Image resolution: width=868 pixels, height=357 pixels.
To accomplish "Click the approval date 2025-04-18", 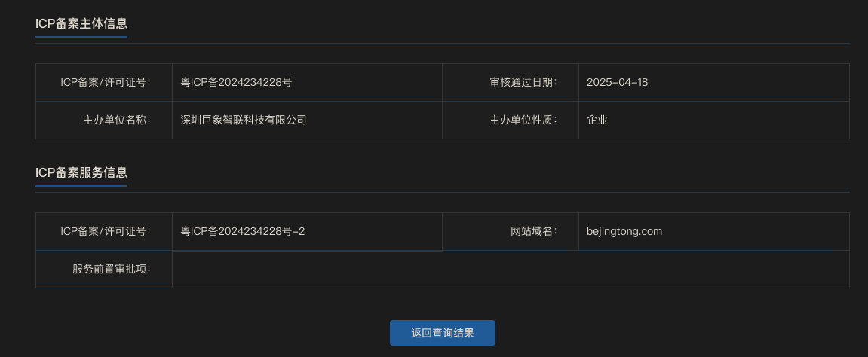I will (617, 82).
